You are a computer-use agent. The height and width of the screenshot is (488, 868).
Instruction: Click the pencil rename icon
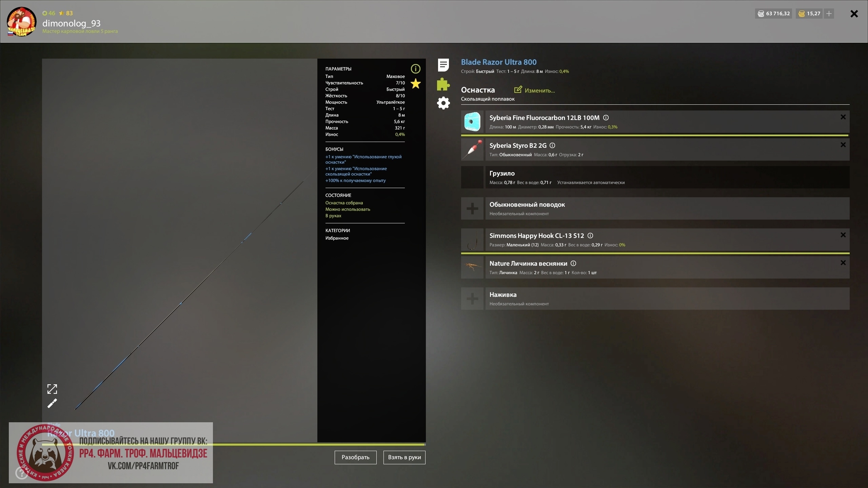coord(52,403)
